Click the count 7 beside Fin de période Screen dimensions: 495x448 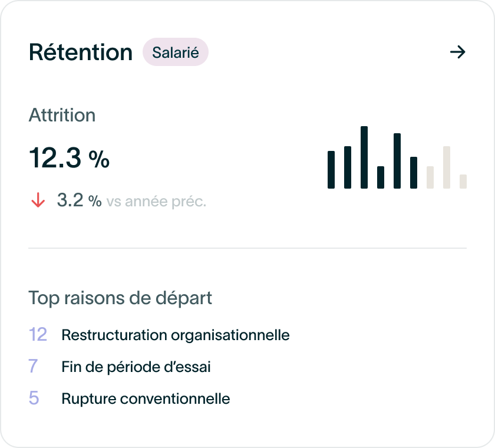pyautogui.click(x=33, y=366)
